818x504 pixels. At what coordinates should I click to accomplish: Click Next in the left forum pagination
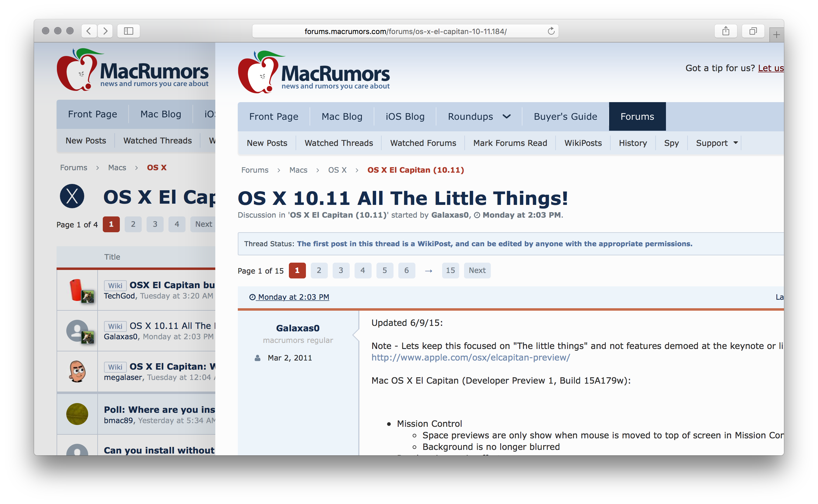[x=203, y=224]
